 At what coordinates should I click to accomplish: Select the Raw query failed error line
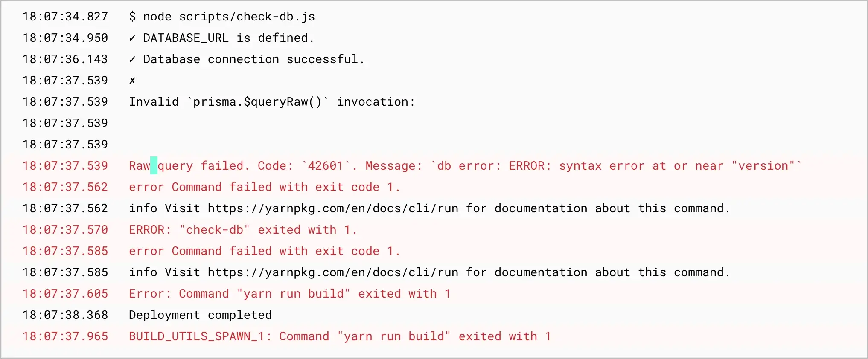pyautogui.click(x=465, y=166)
